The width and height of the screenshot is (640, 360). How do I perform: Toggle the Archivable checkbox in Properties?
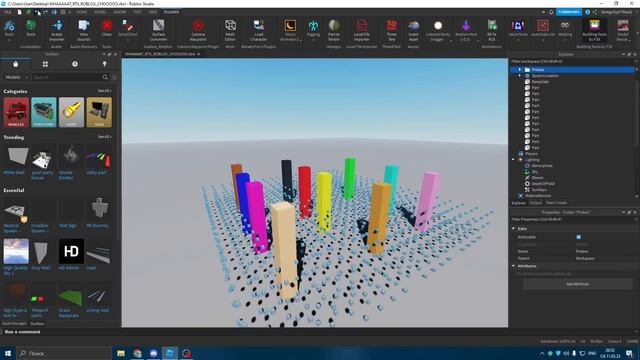pos(578,237)
